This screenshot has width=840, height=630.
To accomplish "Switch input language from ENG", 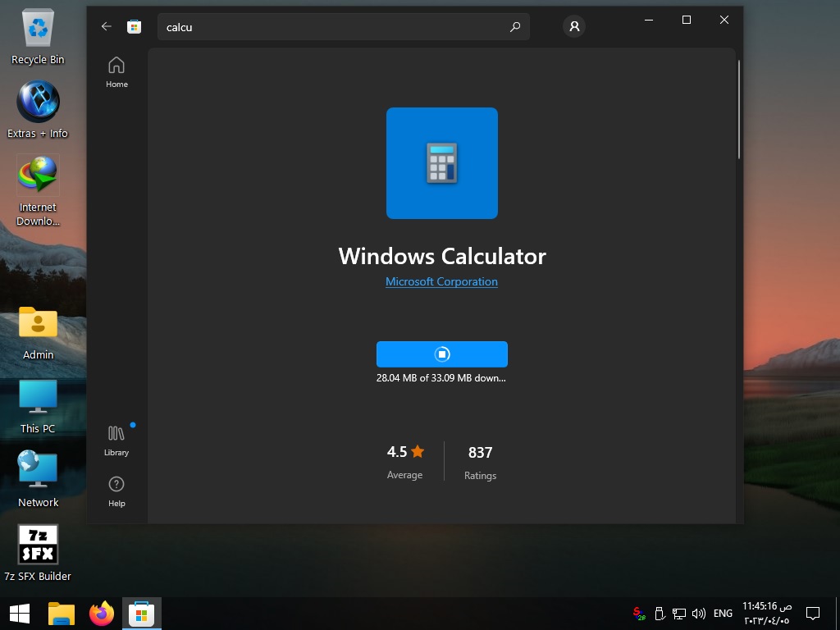I will 723,614.
